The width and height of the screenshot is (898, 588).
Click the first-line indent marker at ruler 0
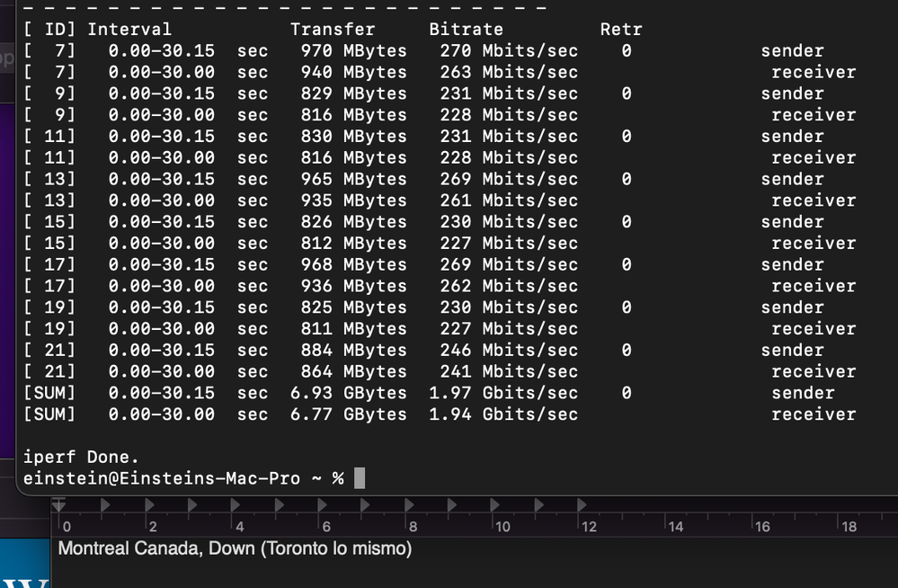click(x=59, y=504)
